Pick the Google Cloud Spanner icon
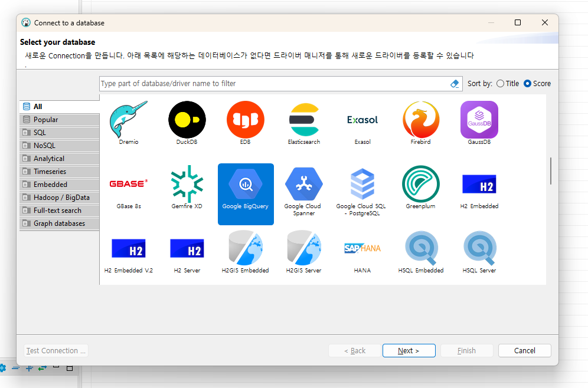Image resolution: width=588 pixels, height=388 pixels. 304,184
